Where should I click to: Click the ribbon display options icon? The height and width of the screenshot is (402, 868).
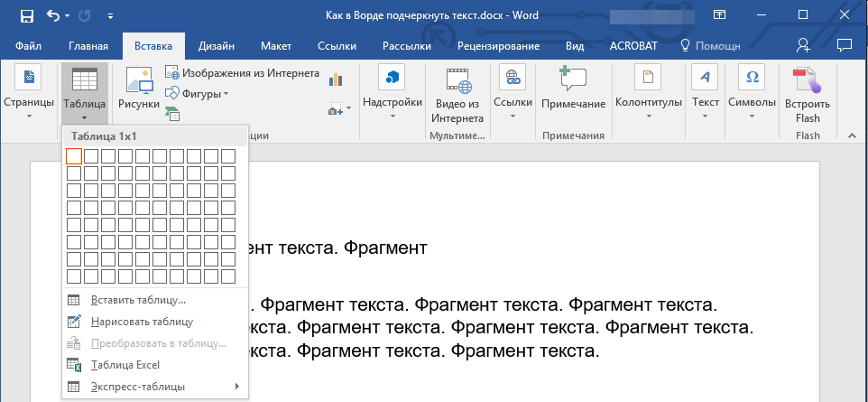[719, 15]
